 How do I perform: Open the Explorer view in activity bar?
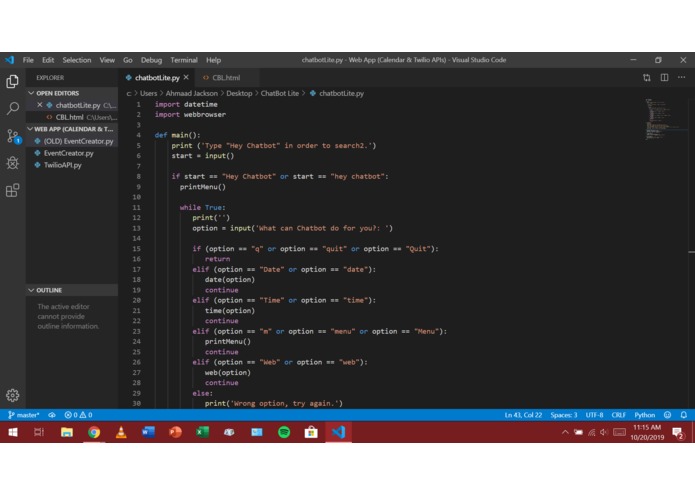point(12,82)
